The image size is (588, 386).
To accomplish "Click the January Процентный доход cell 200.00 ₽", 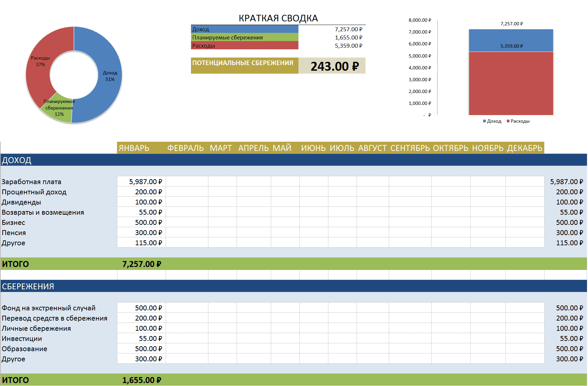I will click(x=141, y=192).
